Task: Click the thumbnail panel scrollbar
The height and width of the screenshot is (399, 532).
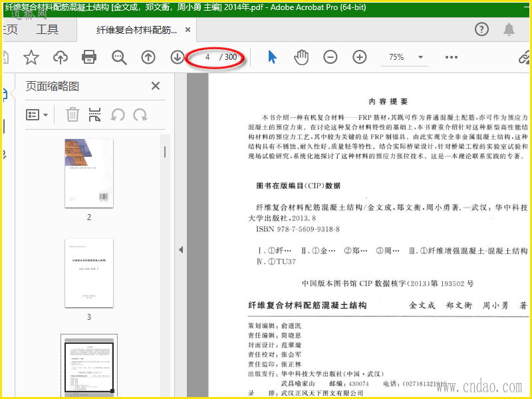Action: pyautogui.click(x=165, y=152)
